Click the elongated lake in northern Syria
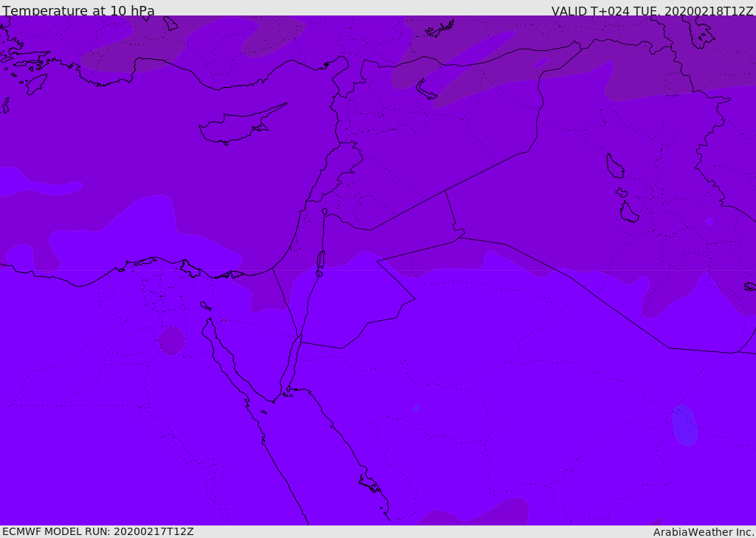Screen dimensions: 756x538 coord(427,90)
